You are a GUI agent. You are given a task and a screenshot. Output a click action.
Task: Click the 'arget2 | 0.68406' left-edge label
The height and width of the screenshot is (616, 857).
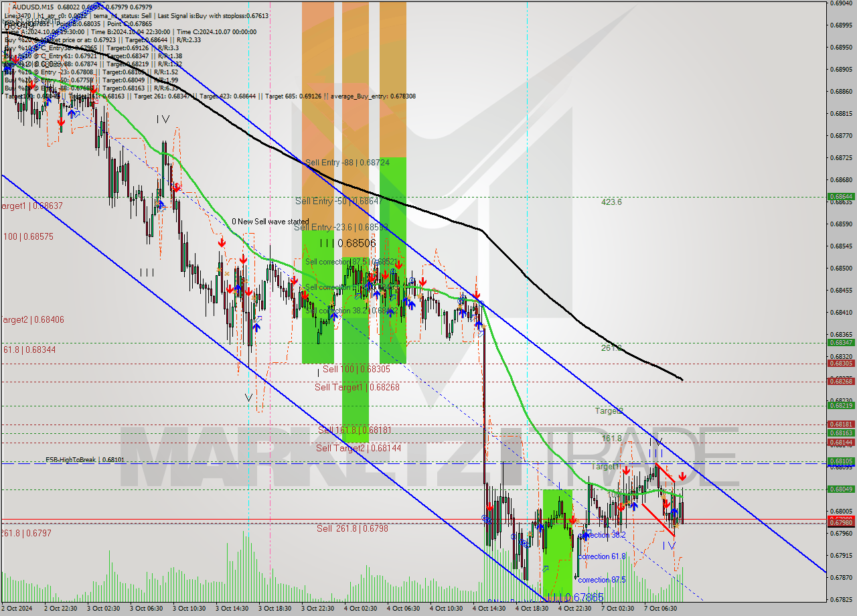[32, 320]
